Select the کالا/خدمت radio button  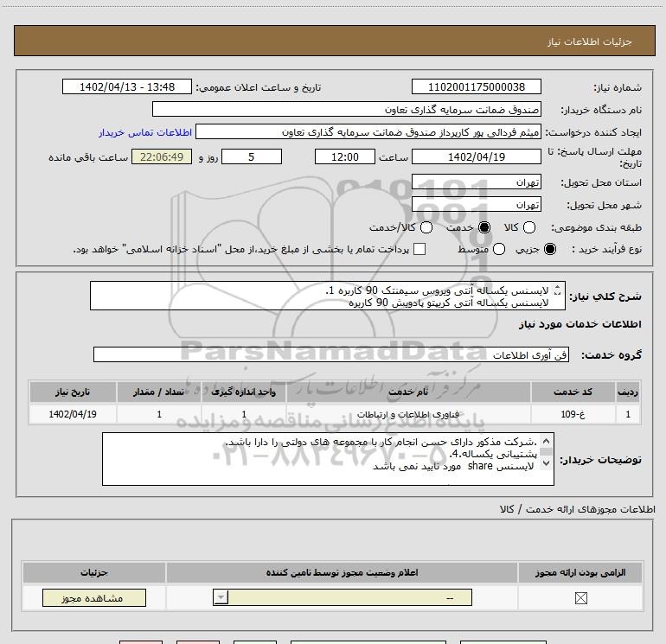[x=426, y=227]
